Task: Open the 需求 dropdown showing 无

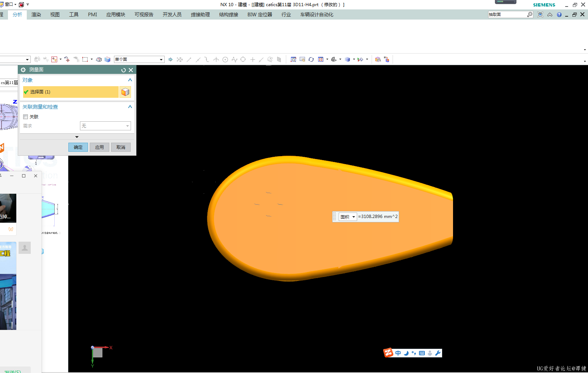Action: (x=105, y=126)
